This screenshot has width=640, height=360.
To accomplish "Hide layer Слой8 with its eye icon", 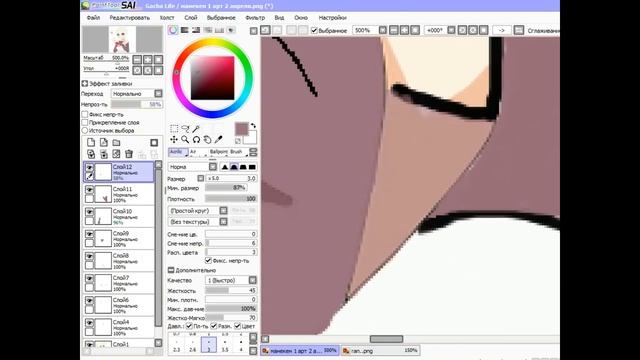I will tap(89, 256).
